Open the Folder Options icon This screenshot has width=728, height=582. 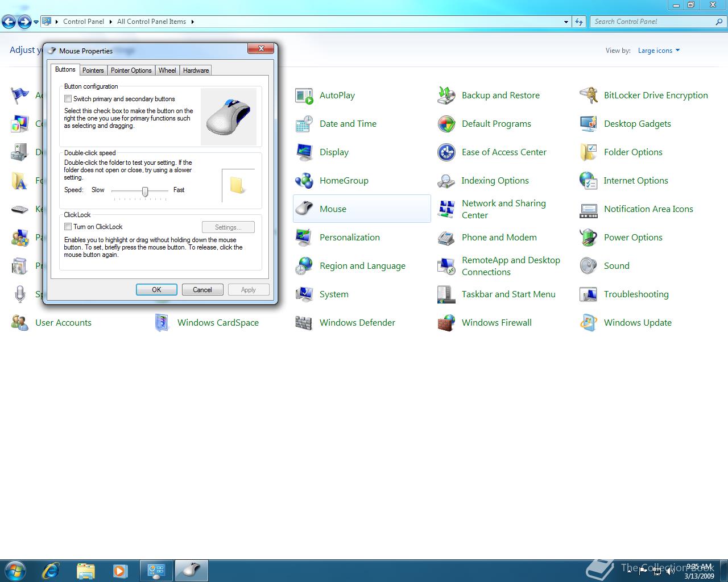tap(588, 152)
